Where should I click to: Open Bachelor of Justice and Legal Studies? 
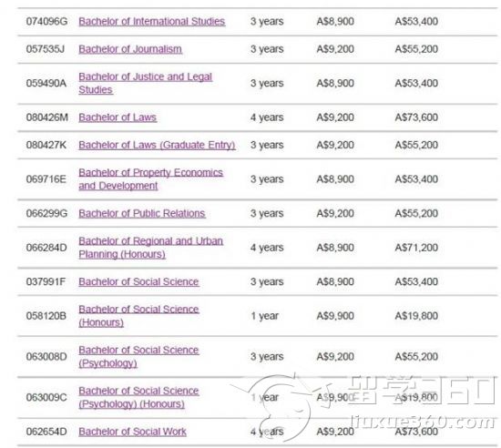pos(146,83)
